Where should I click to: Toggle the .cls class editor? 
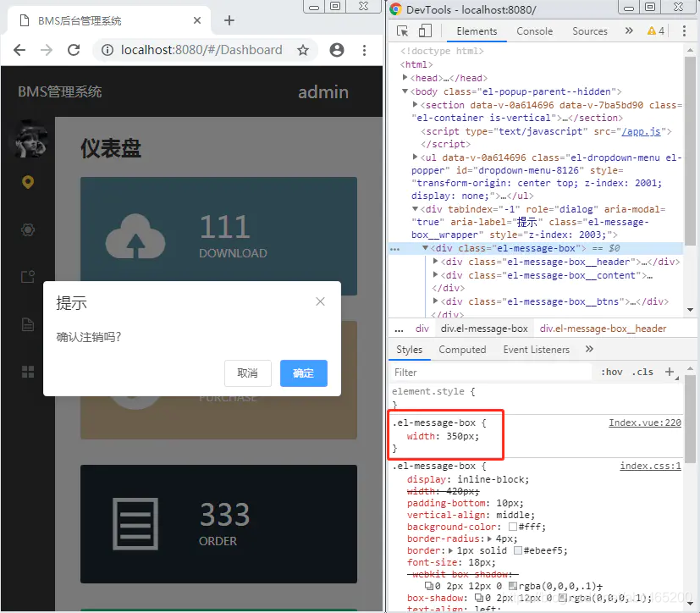click(642, 372)
